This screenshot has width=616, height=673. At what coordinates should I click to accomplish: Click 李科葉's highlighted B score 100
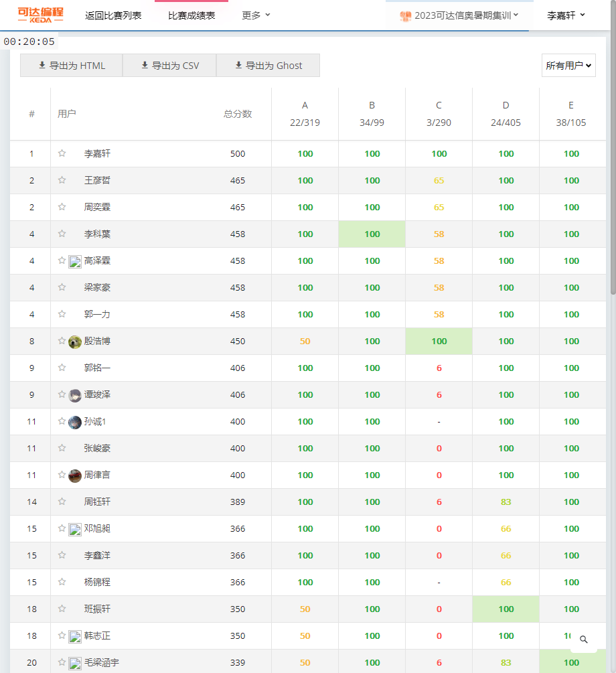(372, 234)
